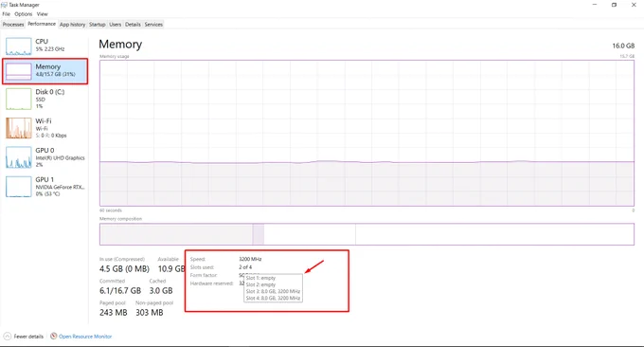This screenshot has width=644, height=347.
Task: Click the 3200 MHz speed value
Action: pos(250,259)
